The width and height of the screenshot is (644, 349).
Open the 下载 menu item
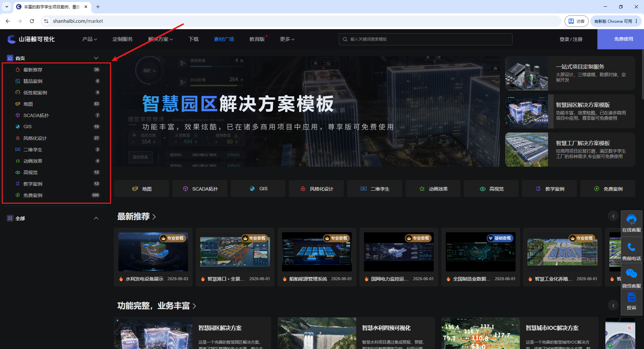coord(194,39)
